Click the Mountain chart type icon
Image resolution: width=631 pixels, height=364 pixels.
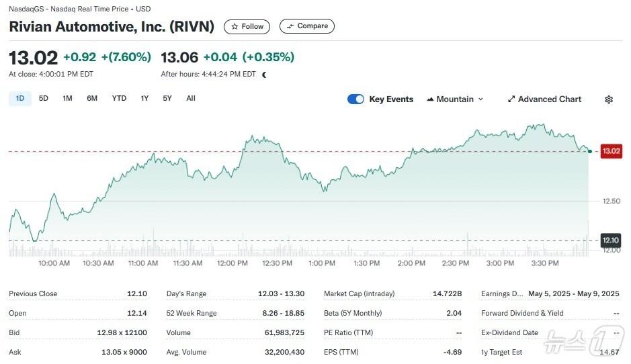click(429, 99)
